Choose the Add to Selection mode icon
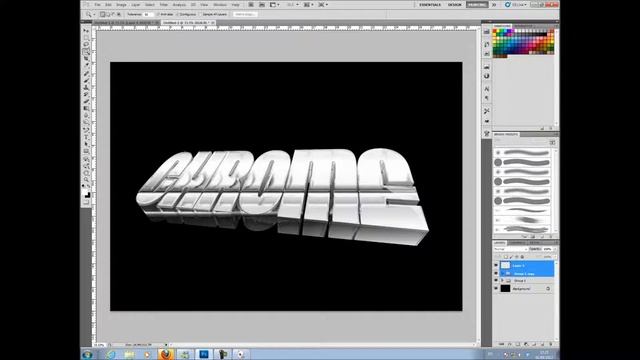The image size is (640, 360). (108, 14)
